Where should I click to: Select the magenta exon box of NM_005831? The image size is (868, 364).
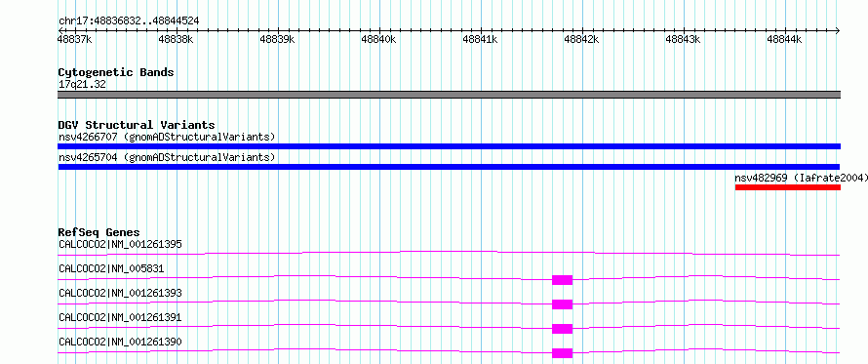562,280
